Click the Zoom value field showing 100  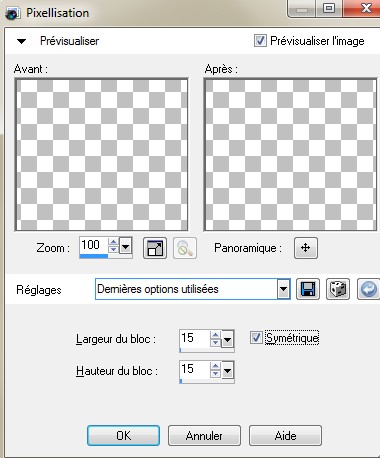(94, 245)
